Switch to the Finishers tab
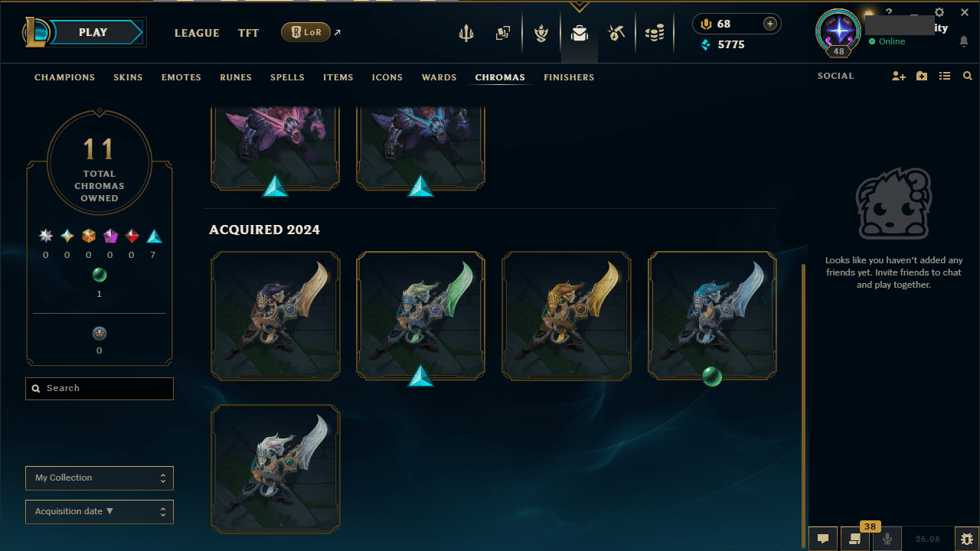Image resolution: width=980 pixels, height=551 pixels. (x=569, y=77)
